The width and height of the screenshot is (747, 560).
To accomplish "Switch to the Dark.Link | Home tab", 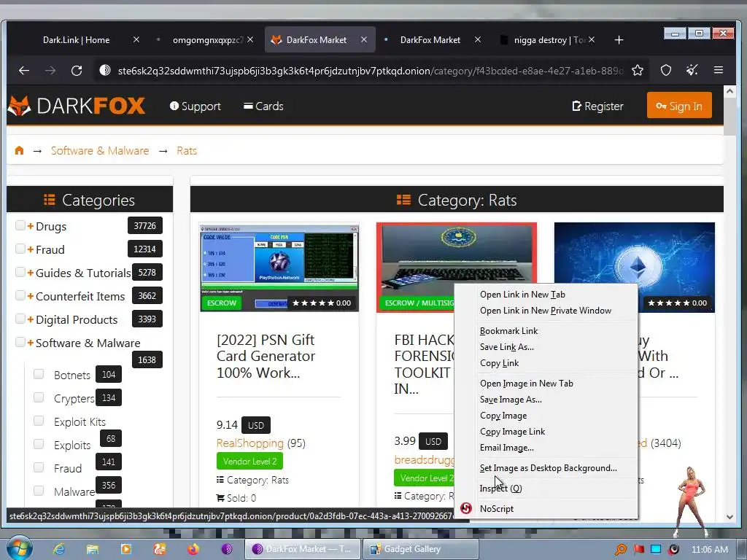I will 76,40.
